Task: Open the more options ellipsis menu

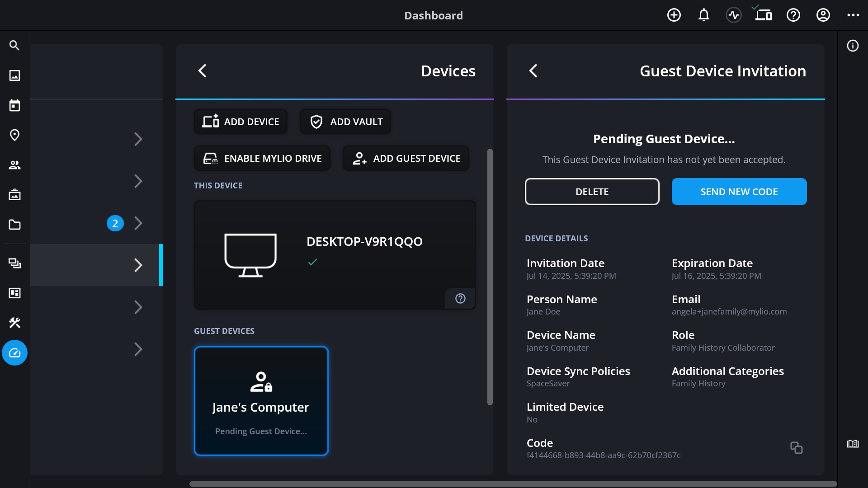Action: (853, 15)
